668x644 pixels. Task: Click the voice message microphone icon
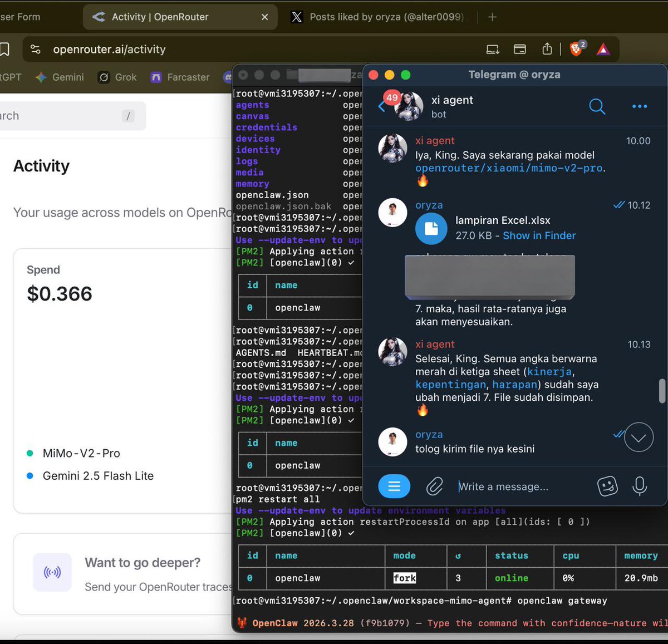point(640,486)
